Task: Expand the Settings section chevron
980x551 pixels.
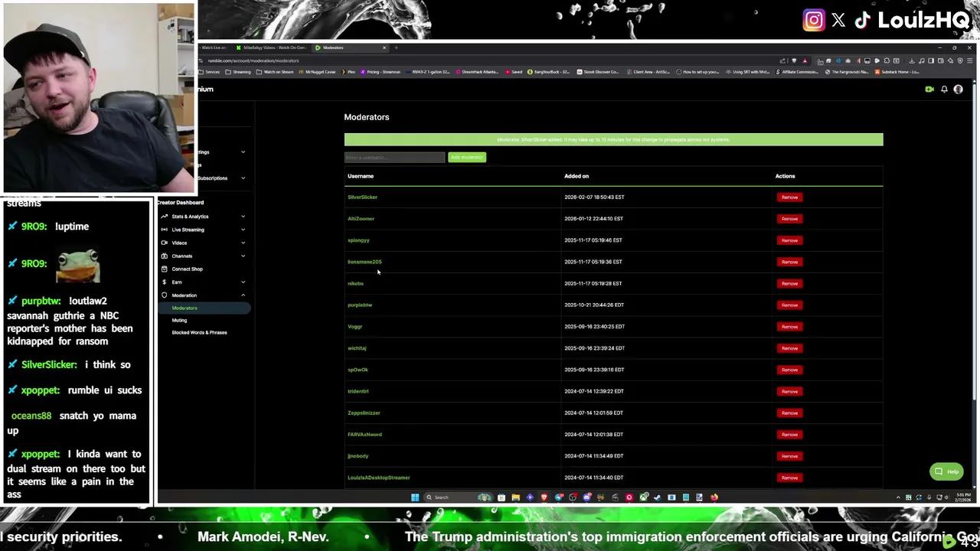Action: tap(243, 152)
